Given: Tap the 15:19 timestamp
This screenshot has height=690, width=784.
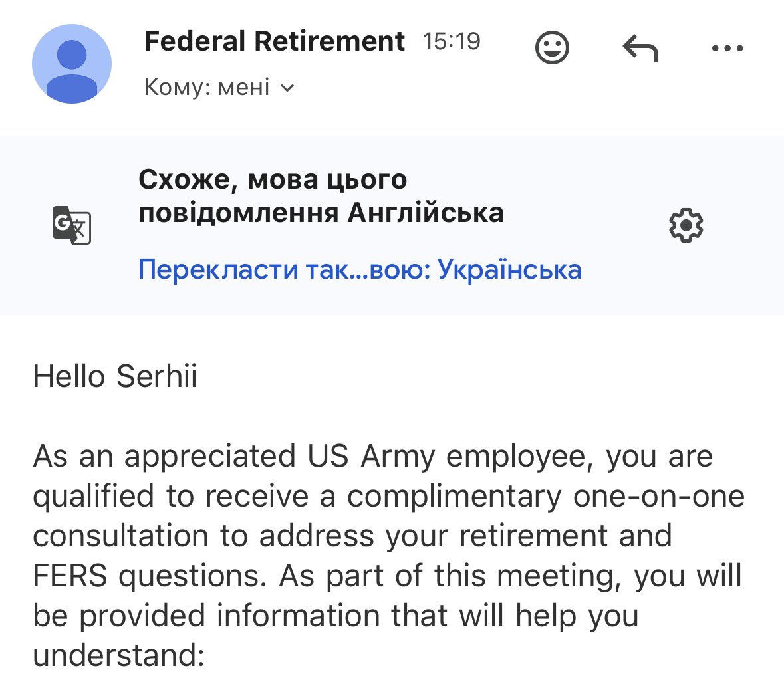Looking at the screenshot, I should click(x=452, y=41).
